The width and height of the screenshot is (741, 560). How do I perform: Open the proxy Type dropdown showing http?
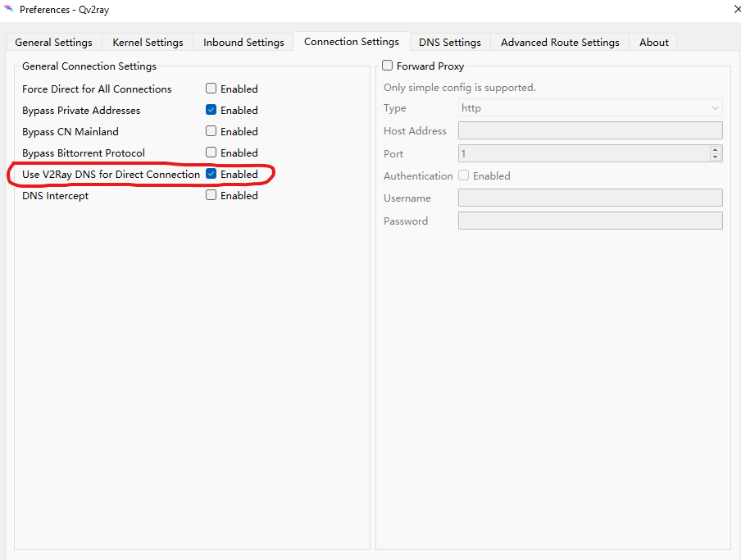click(x=590, y=107)
